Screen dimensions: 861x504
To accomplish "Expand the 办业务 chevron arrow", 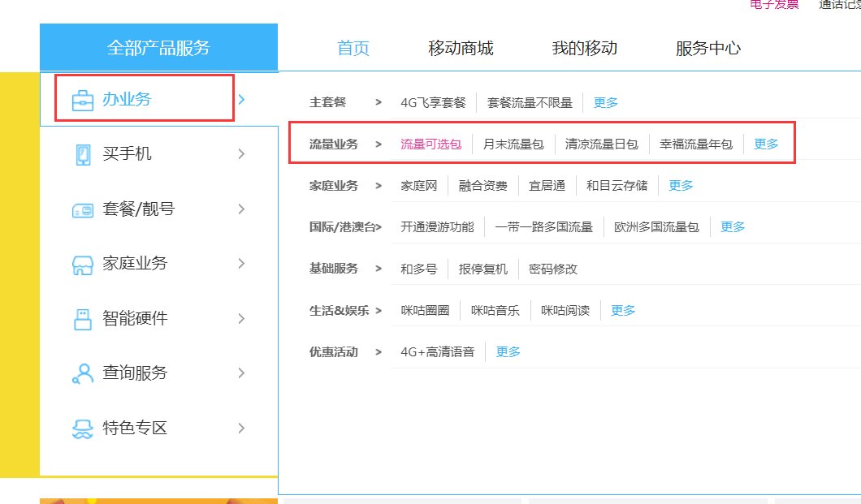I will coord(241,99).
